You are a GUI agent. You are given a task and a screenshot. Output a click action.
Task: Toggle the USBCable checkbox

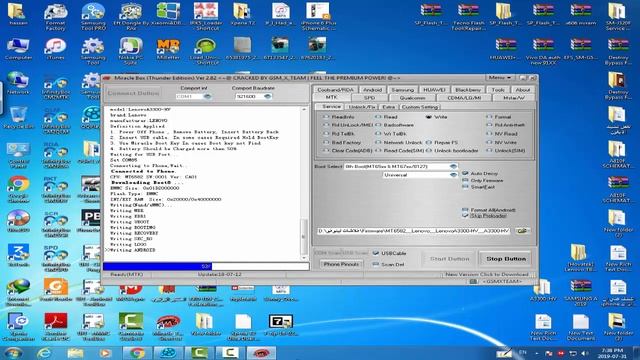376,253
